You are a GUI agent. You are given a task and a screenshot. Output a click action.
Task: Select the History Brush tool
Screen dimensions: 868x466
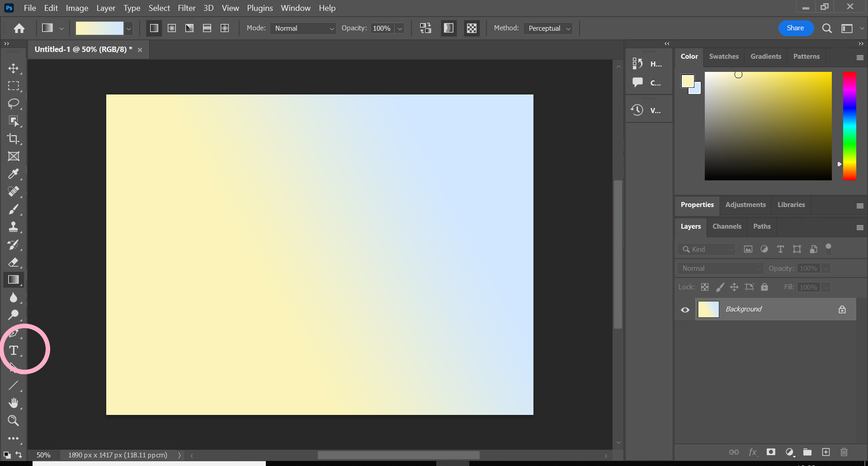(14, 245)
